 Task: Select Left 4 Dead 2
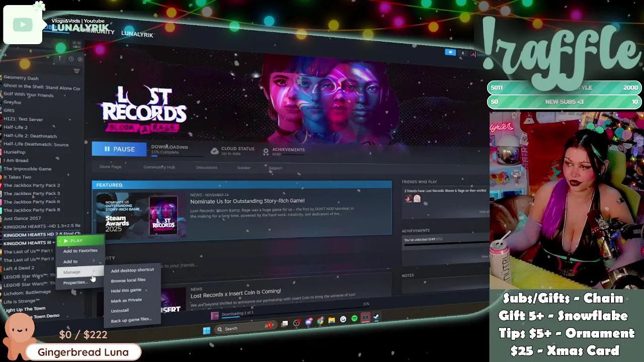19,268
